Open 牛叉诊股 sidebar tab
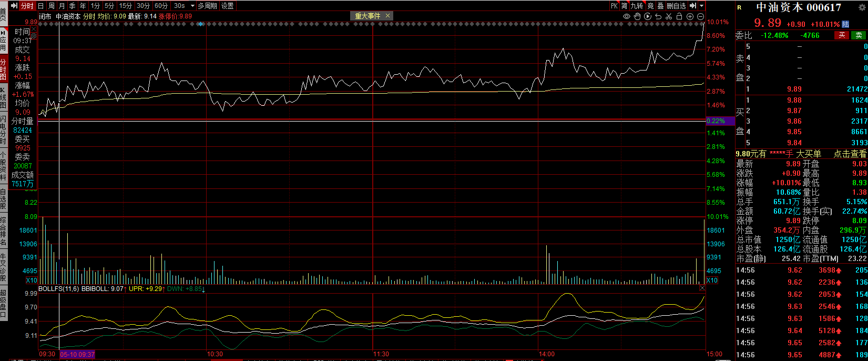Image resolution: width=868 pixels, height=361 pixels. click(x=3, y=267)
